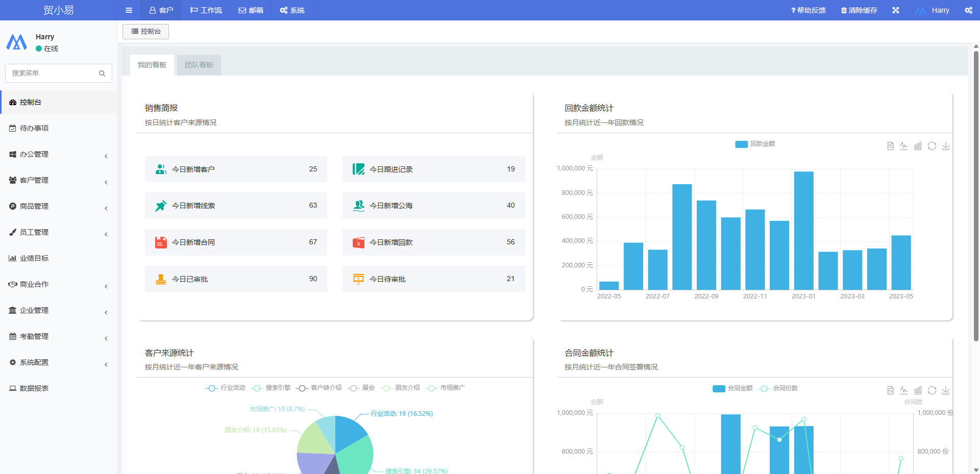The height and width of the screenshot is (474, 980).
Task: Click the 考勤管理 calendar icon
Action: [13, 336]
